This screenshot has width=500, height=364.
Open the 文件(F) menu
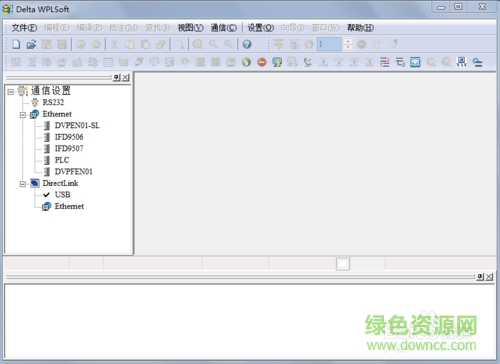pyautogui.click(x=24, y=28)
